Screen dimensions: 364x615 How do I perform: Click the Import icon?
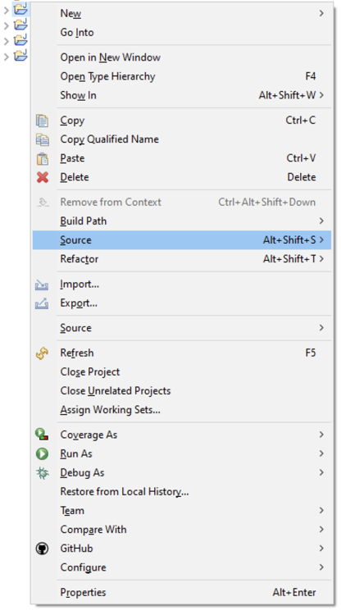pos(42,285)
